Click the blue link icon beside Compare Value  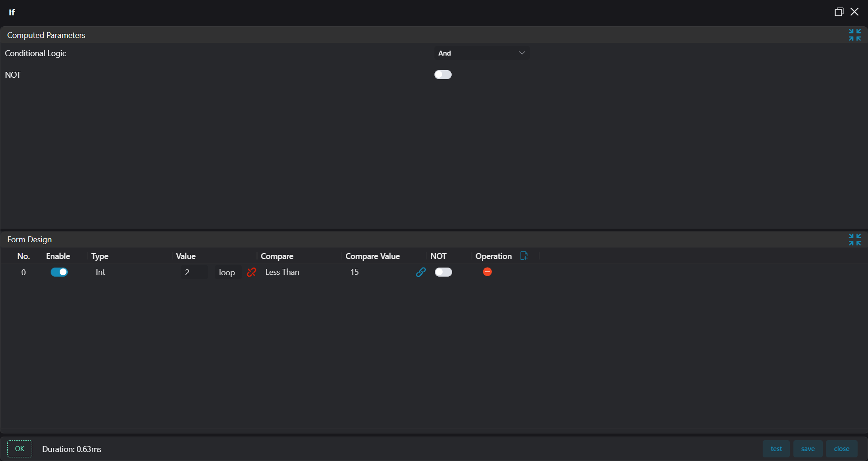pyautogui.click(x=421, y=272)
